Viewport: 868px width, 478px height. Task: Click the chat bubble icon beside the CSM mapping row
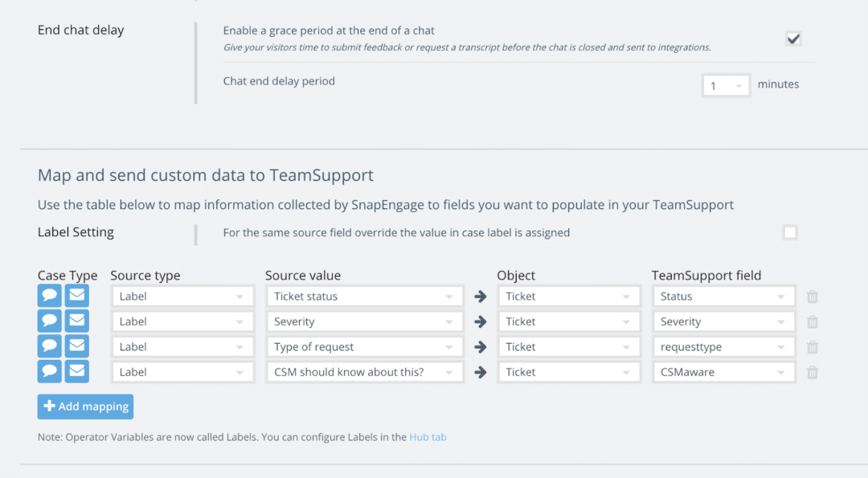tap(49, 370)
